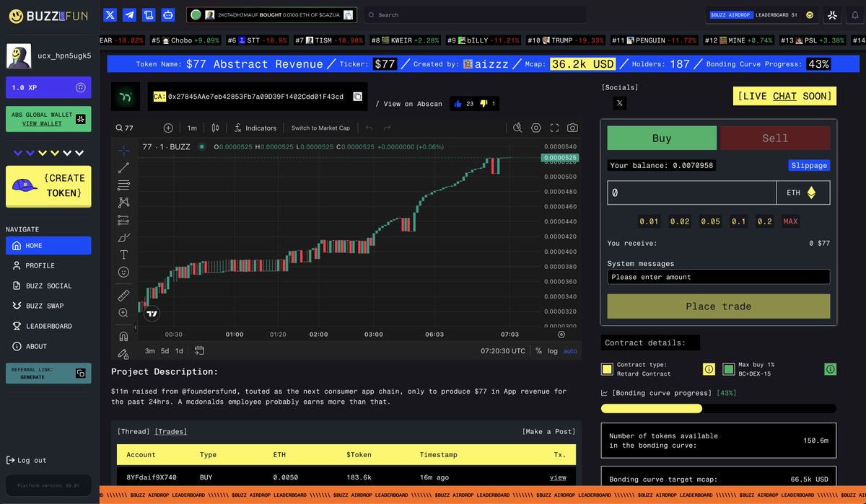Copy the referral link icon
This screenshot has height=504, width=866.
[81, 373]
